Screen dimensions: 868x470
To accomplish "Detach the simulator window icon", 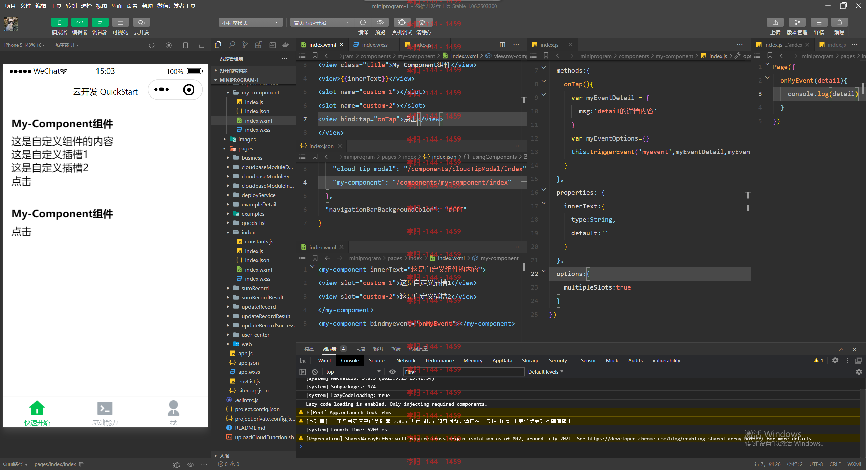I will tap(202, 45).
